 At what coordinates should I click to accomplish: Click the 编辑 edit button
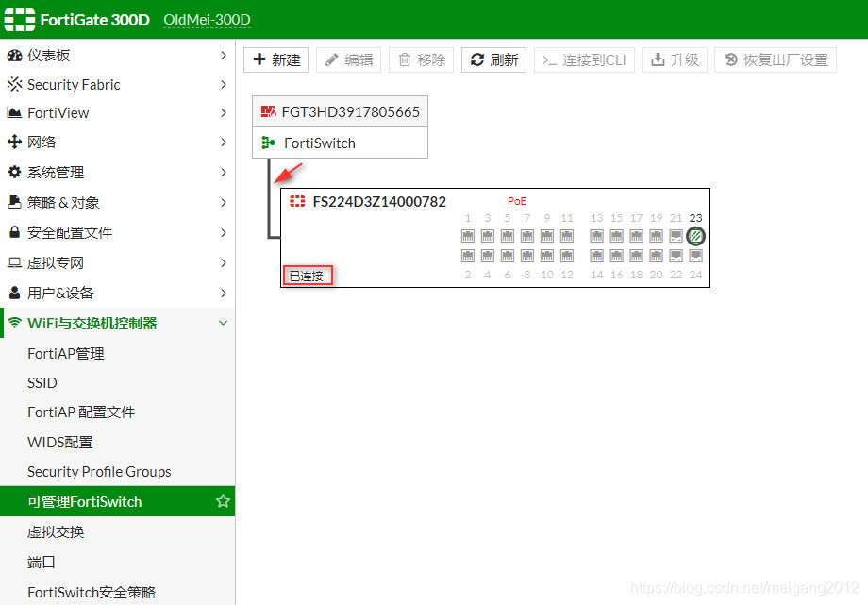tap(349, 59)
